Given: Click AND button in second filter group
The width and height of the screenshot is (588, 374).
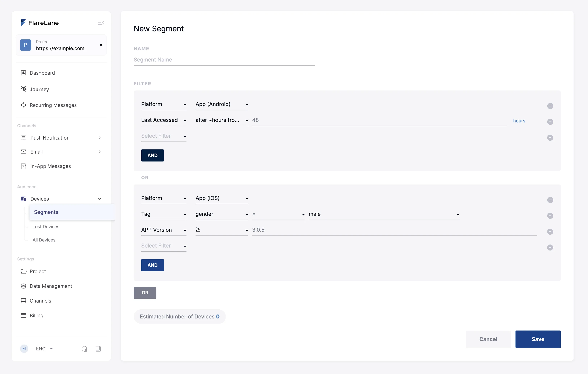Looking at the screenshot, I should click(x=152, y=265).
